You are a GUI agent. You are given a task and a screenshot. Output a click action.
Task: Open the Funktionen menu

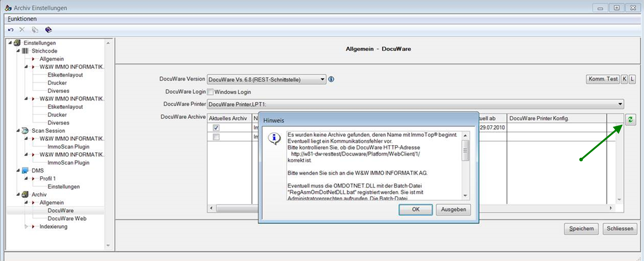point(22,19)
